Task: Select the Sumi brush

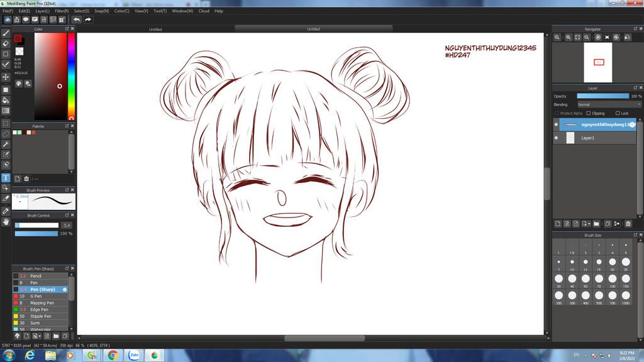Action: [40, 323]
